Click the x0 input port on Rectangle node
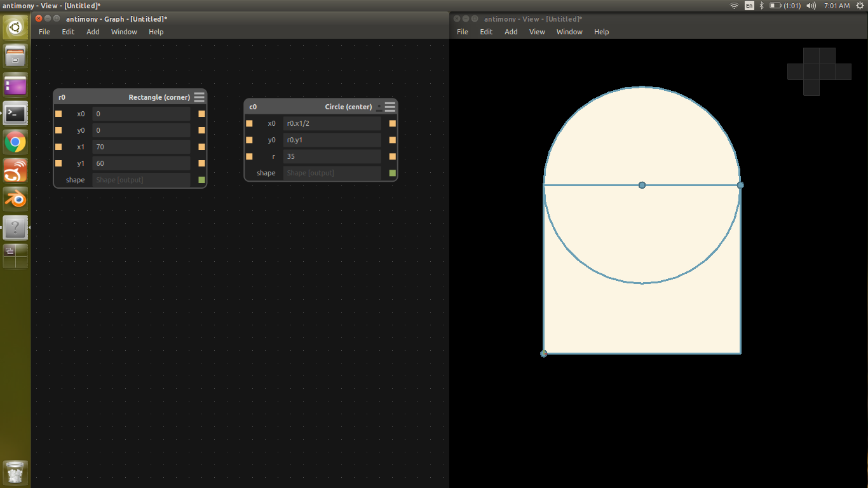The image size is (868, 488). pos(58,114)
